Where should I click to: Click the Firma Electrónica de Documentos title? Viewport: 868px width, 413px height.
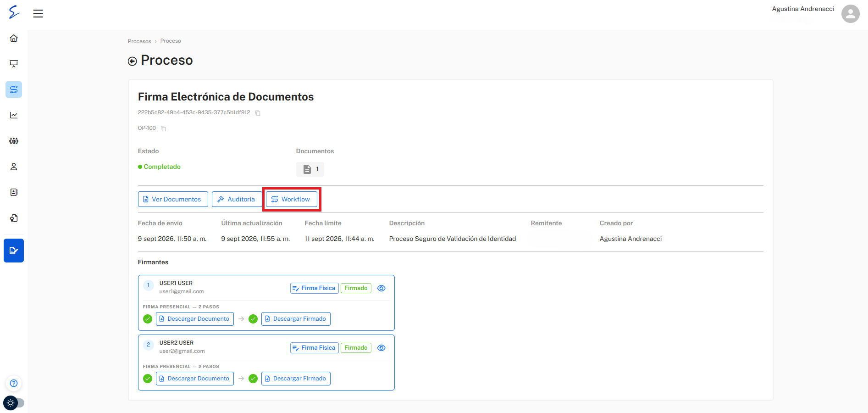(x=226, y=97)
